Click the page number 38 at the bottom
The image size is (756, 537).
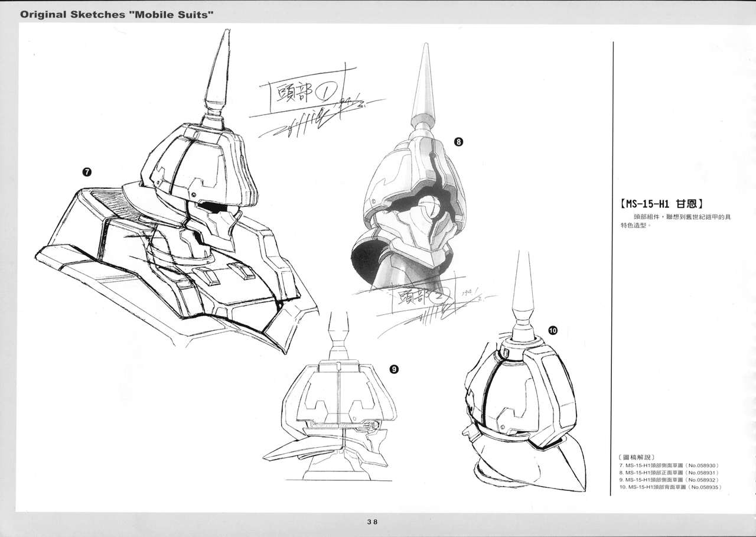[x=372, y=521]
